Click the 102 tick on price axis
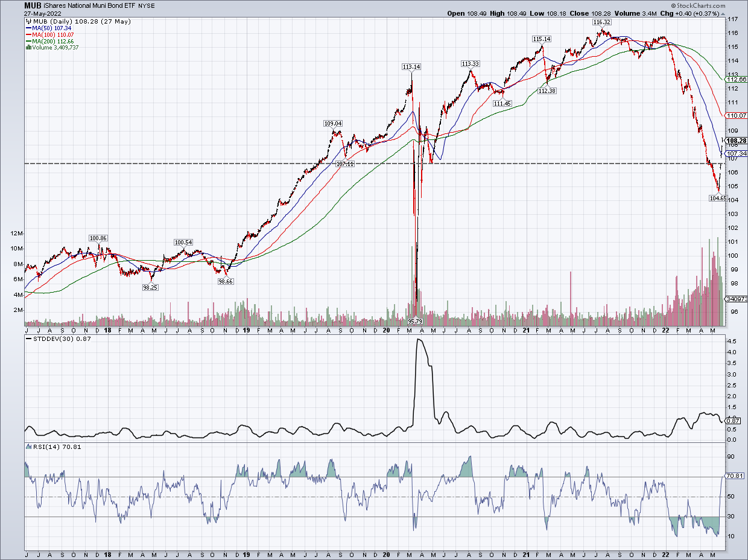The image size is (748, 560). point(733,228)
